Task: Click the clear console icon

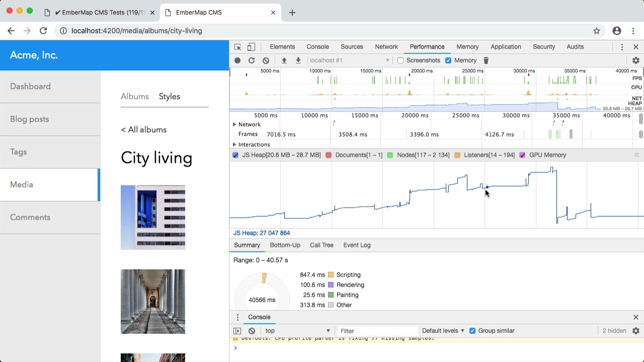Action: [x=252, y=331]
